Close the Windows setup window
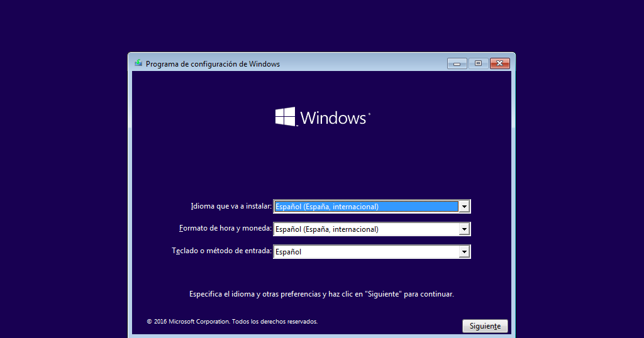Viewport: 644px width, 338px height. [499, 63]
